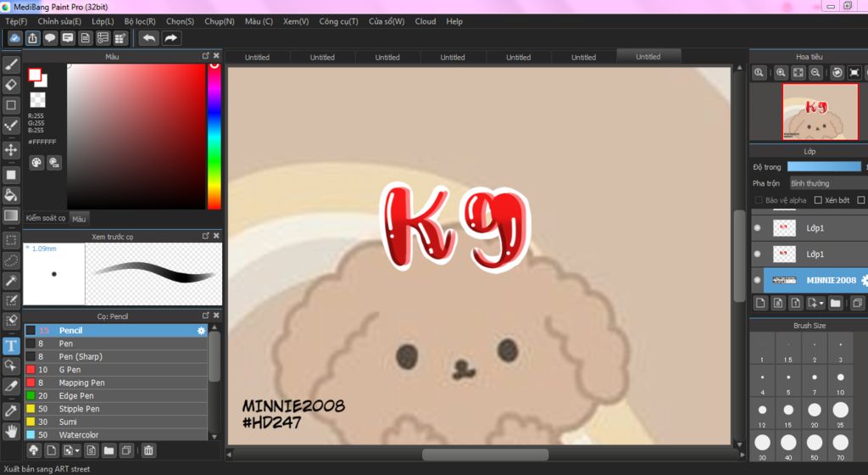Select the rectangular Select tool

11,240
